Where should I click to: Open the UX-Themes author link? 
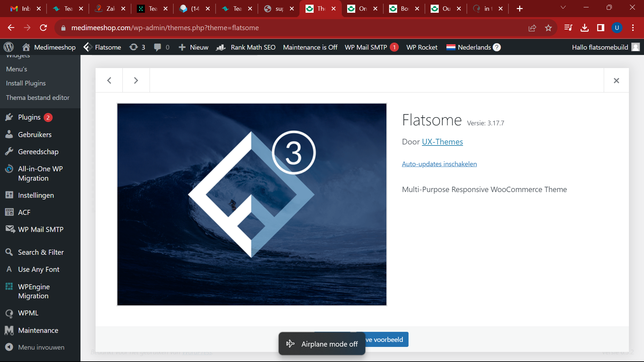[442, 142]
